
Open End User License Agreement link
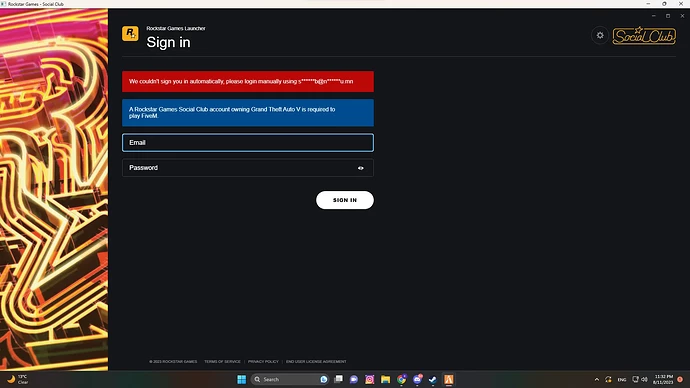pyautogui.click(x=316, y=362)
